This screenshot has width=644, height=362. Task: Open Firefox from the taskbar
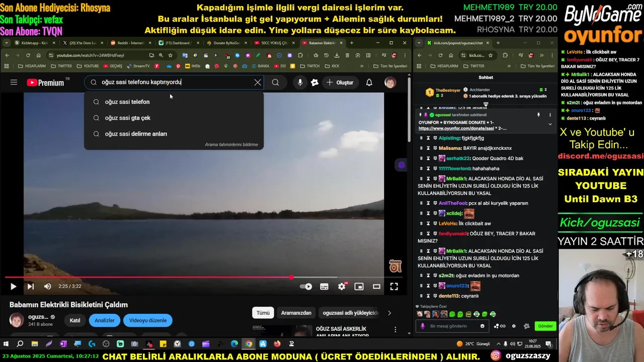click(277, 344)
